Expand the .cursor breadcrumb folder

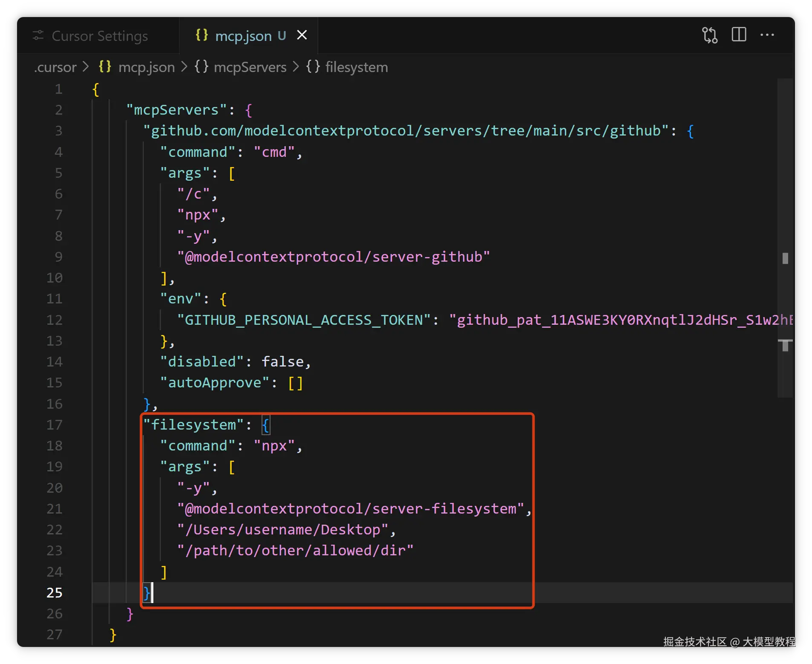click(55, 67)
